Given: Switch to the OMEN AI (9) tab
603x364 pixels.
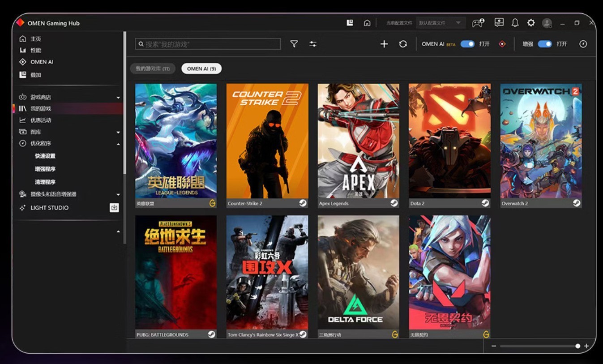Looking at the screenshot, I should [201, 69].
